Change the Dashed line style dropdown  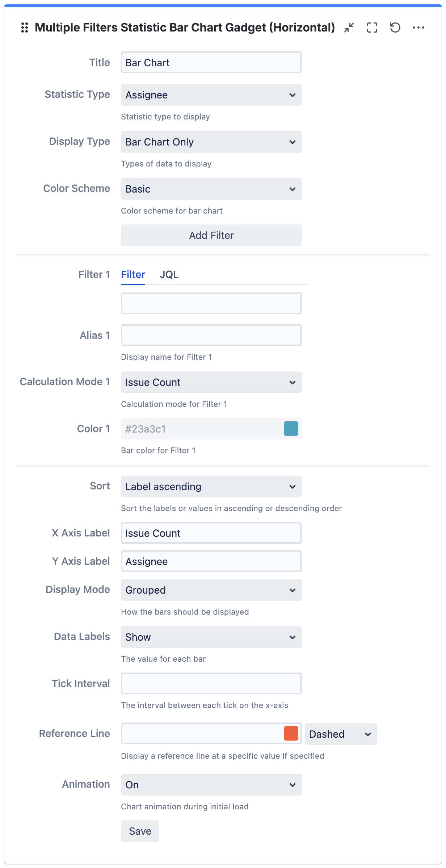[341, 734]
